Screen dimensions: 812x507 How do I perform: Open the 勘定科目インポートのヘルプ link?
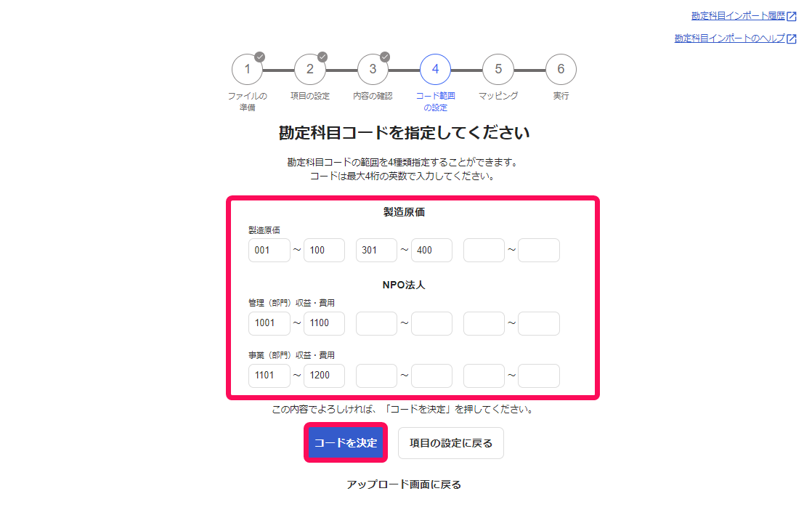730,38
